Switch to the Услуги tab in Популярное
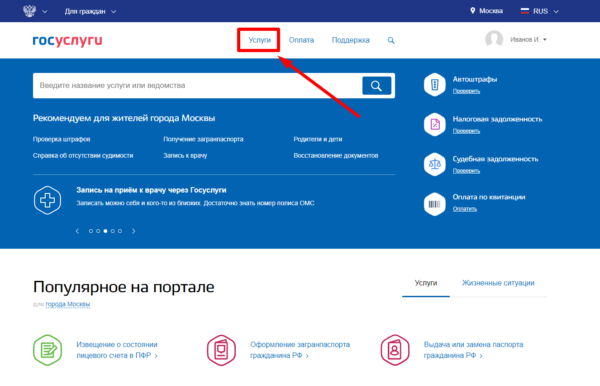600x386 pixels. coord(426,283)
